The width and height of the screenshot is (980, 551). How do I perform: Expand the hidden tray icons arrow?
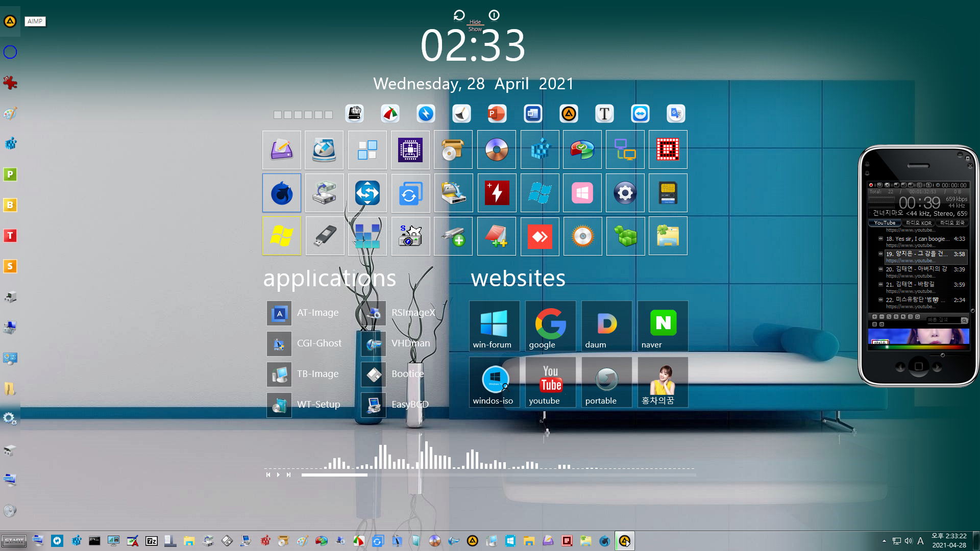pyautogui.click(x=884, y=541)
